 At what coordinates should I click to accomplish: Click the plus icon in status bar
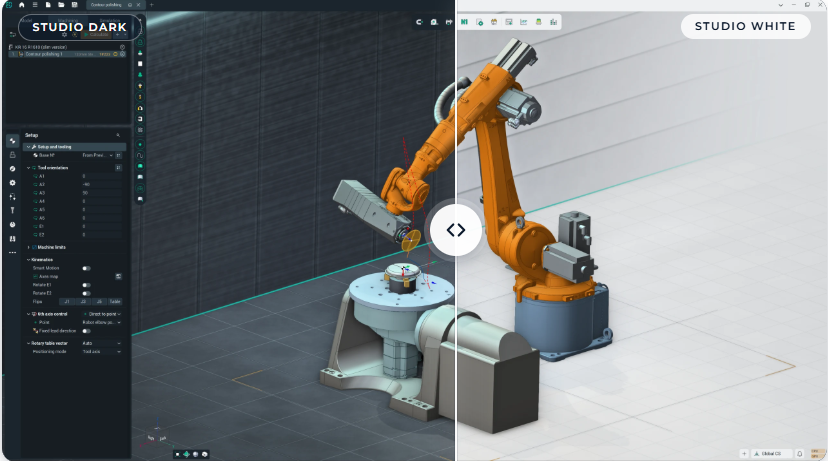[x=744, y=454]
